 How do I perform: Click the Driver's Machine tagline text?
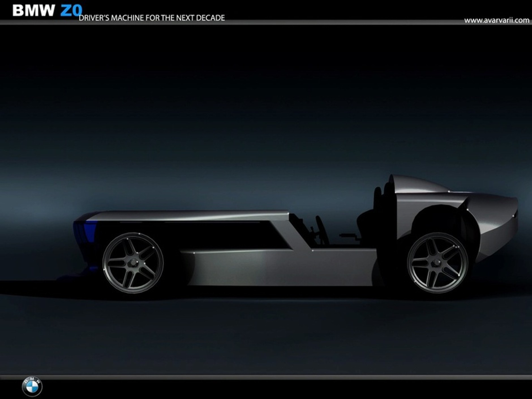click(x=152, y=18)
